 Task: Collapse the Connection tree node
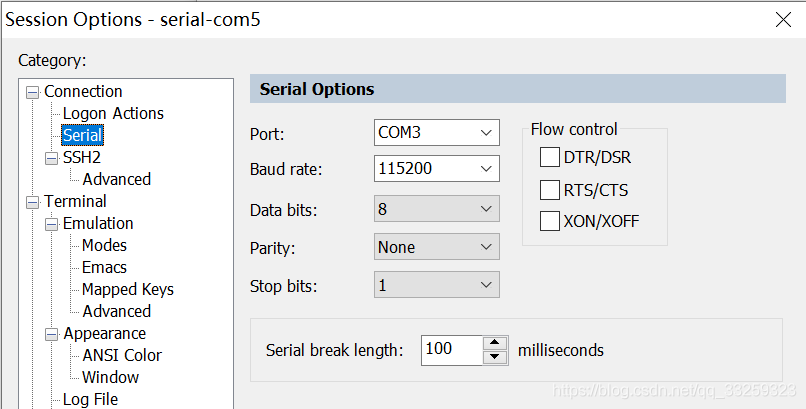point(33,92)
